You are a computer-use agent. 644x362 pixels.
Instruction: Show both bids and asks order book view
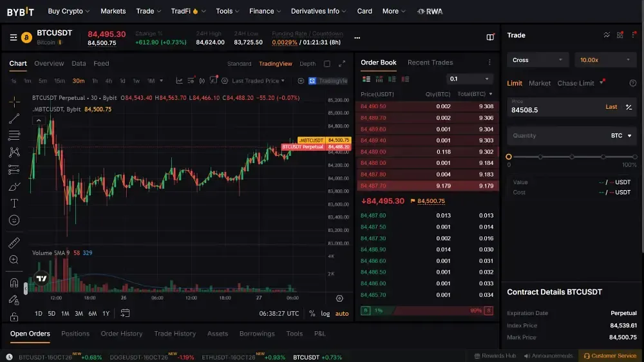click(x=366, y=79)
